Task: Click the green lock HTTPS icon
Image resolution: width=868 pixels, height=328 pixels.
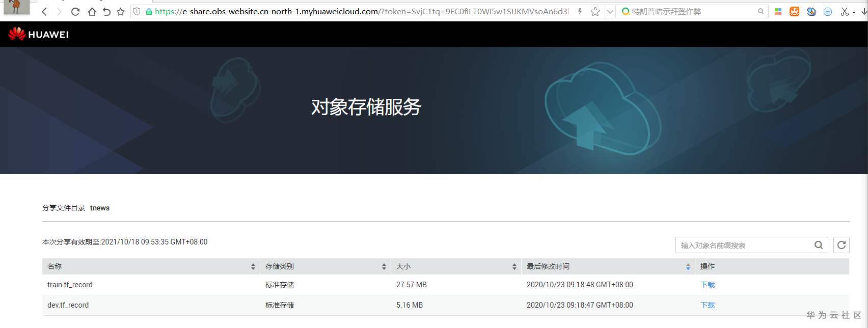Action: click(149, 11)
